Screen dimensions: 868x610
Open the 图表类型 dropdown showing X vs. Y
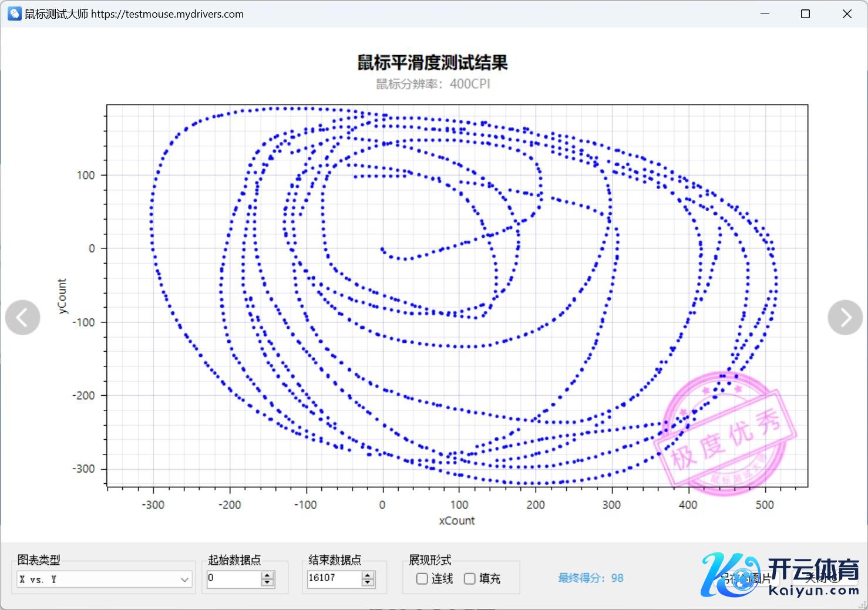pyautogui.click(x=104, y=579)
